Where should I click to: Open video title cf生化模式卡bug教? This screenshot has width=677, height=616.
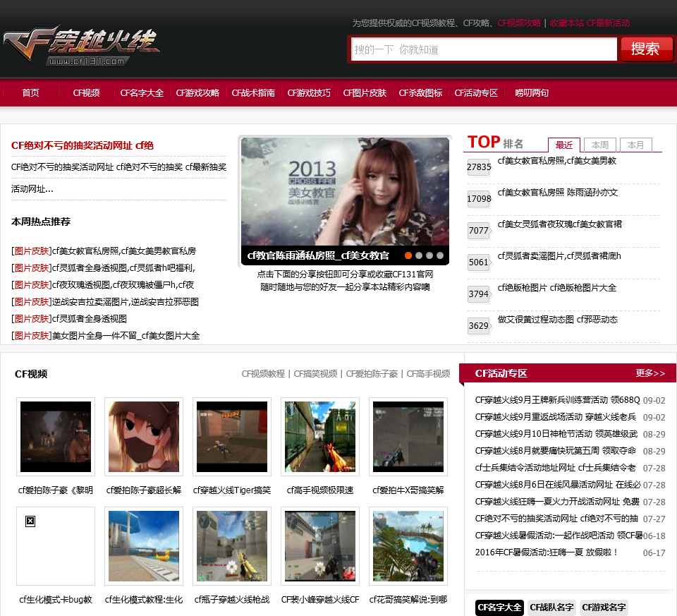click(56, 600)
